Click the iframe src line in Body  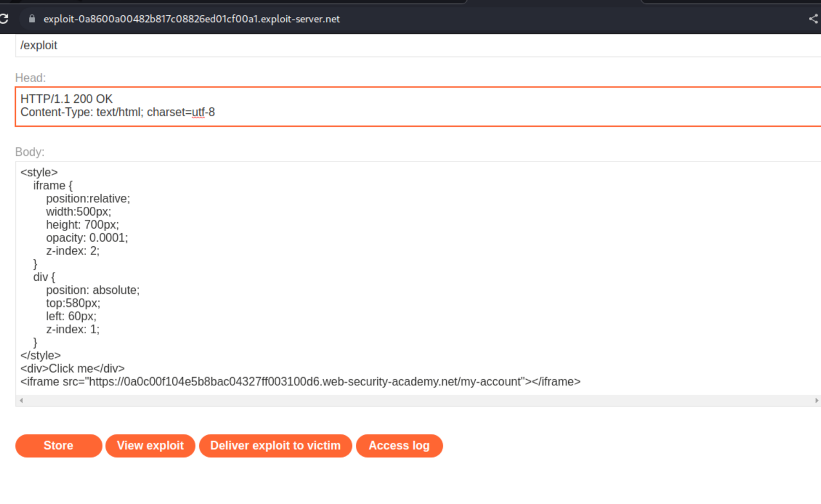[300, 382]
